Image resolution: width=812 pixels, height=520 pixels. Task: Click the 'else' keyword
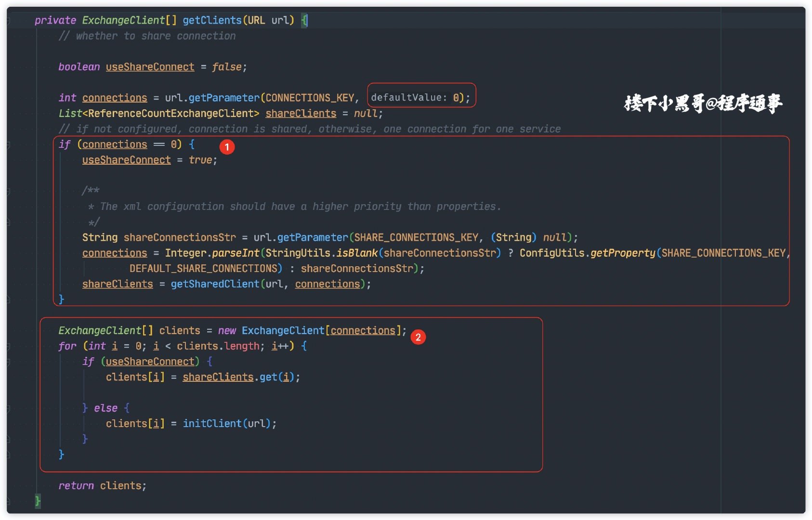click(x=106, y=408)
